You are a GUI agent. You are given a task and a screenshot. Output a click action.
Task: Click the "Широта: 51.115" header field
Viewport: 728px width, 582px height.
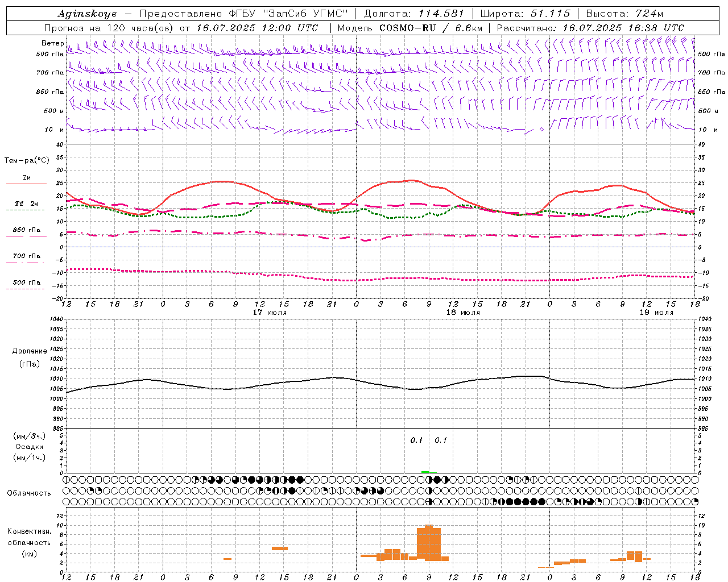coord(525,14)
